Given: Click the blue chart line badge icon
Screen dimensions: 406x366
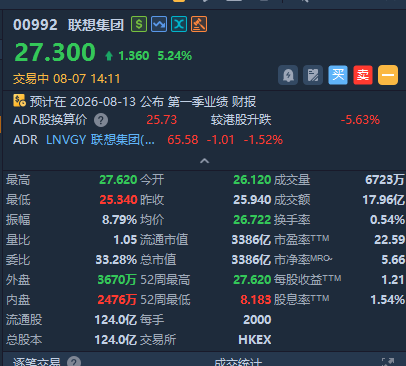Looking at the screenshot, I should (159, 24).
